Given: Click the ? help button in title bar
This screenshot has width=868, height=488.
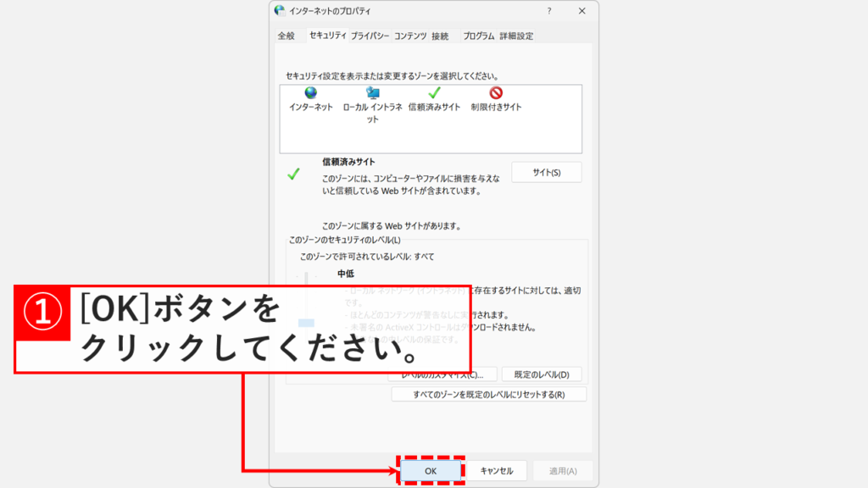Looking at the screenshot, I should click(x=549, y=11).
